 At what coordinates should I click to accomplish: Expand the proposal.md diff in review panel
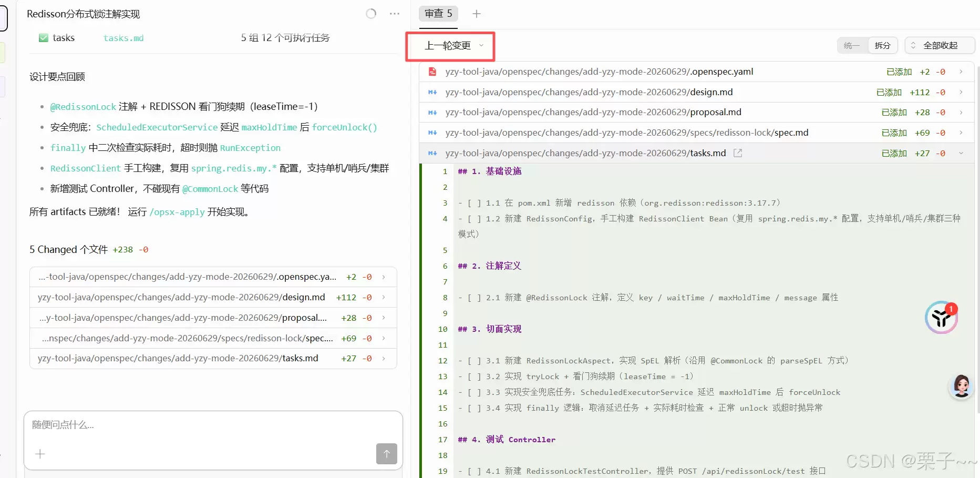coord(961,113)
